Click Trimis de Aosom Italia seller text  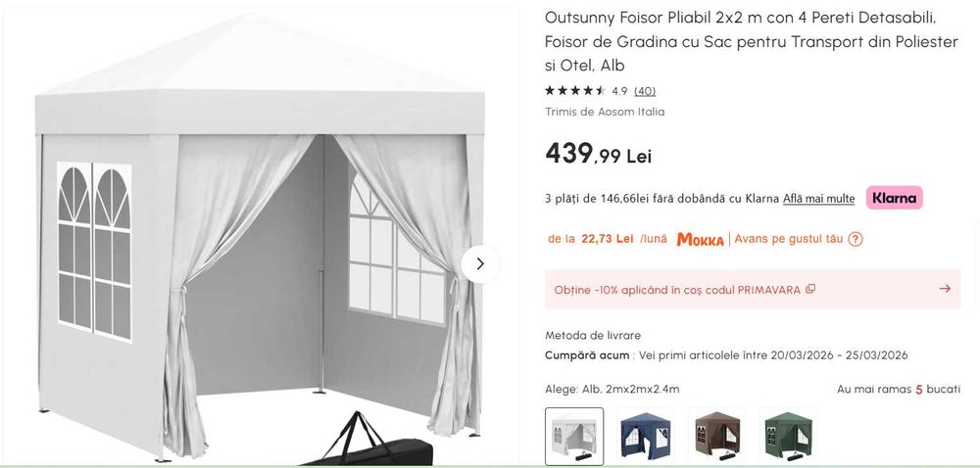[605, 112]
